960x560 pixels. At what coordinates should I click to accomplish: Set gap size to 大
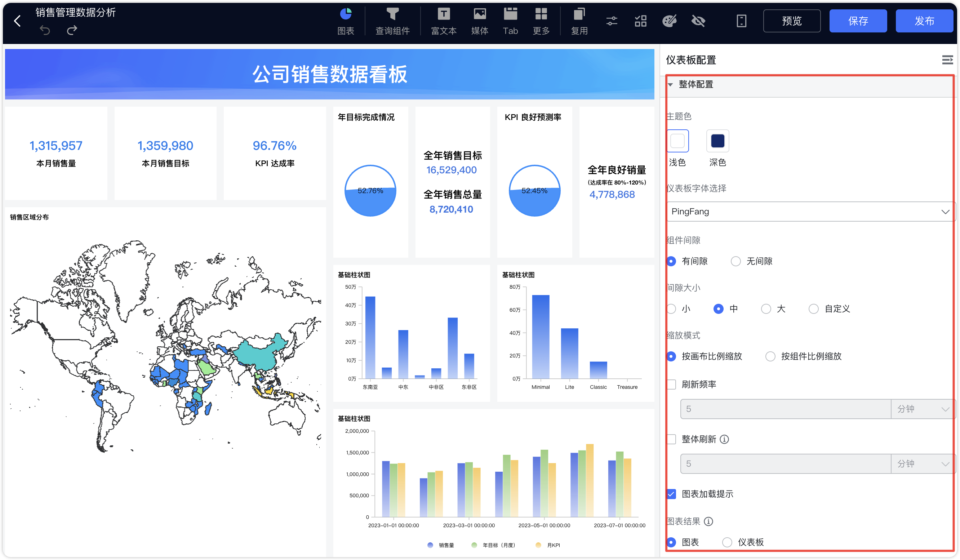766,309
